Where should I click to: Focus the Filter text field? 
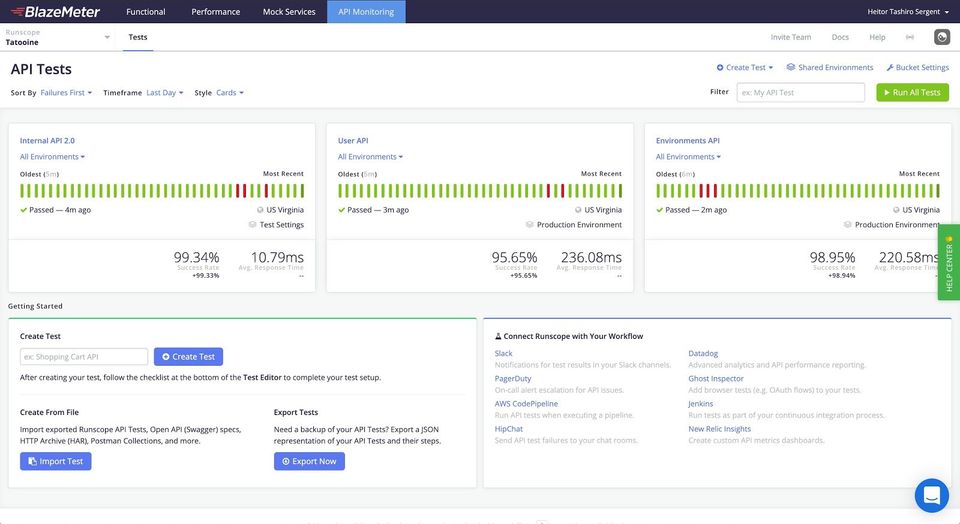[800, 92]
